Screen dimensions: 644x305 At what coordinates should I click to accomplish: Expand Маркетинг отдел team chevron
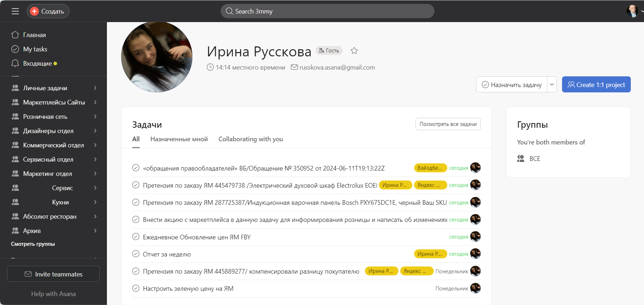tap(95, 174)
